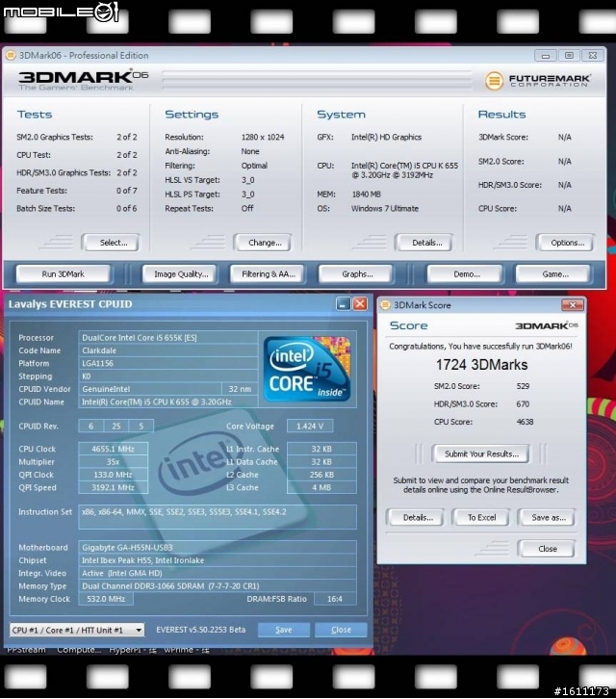The width and height of the screenshot is (616, 699).
Task: Click L2 Cache value 256 KB
Action: click(321, 475)
